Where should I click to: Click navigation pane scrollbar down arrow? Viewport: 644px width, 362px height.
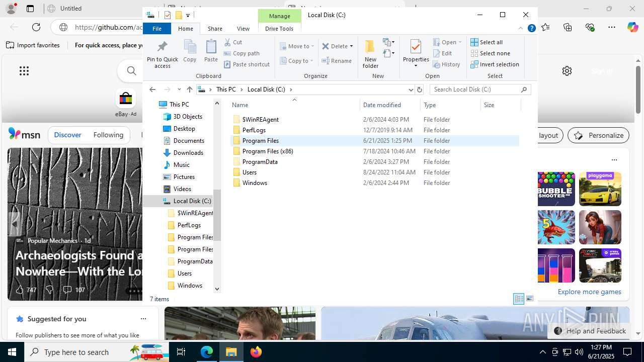click(217, 289)
